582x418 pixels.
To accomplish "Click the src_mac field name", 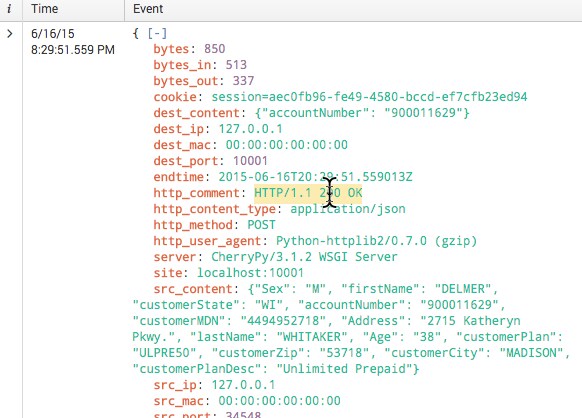I will click(179, 401).
